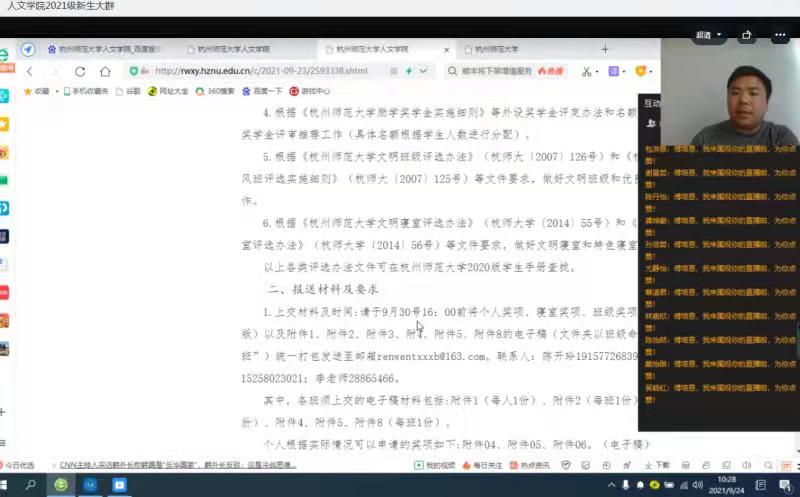Expand the scissors tool dropdown arrow

597,71
